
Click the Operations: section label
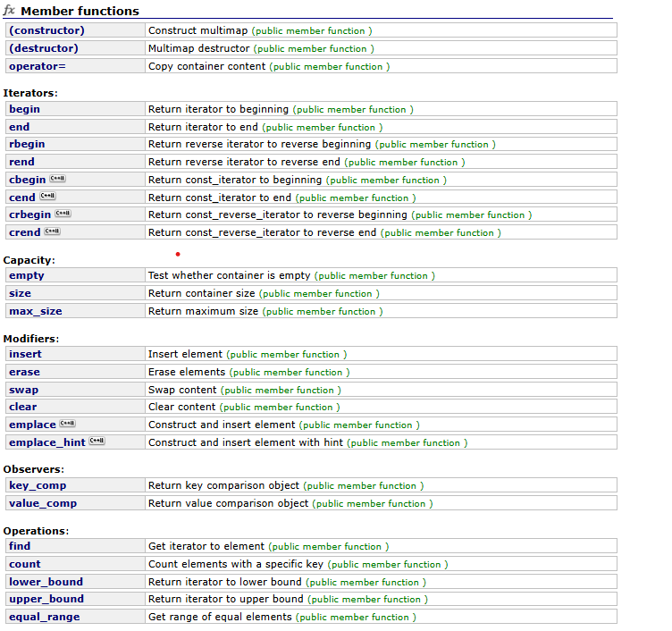pos(36,531)
